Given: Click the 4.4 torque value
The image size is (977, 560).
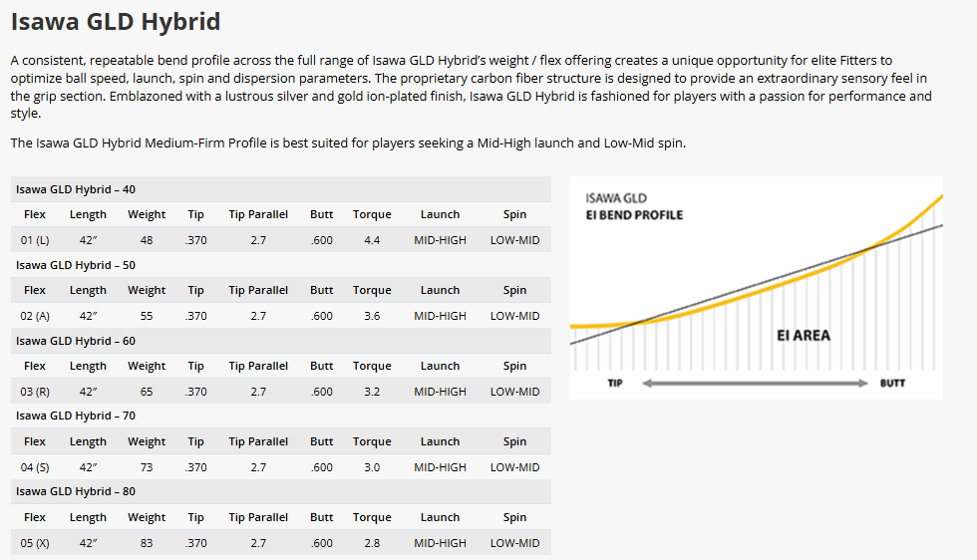Looking at the screenshot, I should pyautogui.click(x=372, y=240).
